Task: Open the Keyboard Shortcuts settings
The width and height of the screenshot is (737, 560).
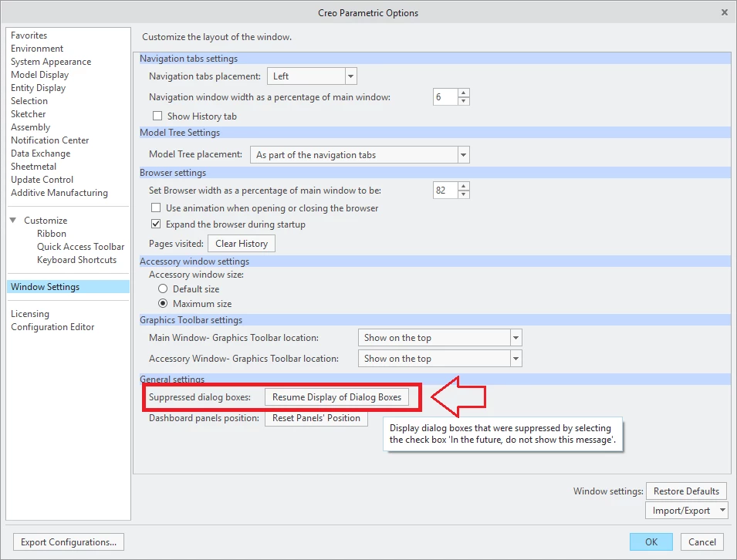Action: (78, 259)
